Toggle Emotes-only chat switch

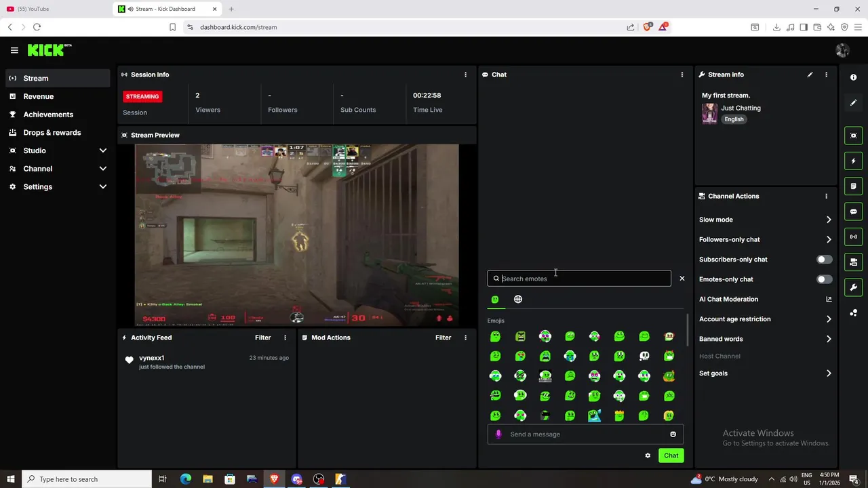click(824, 279)
